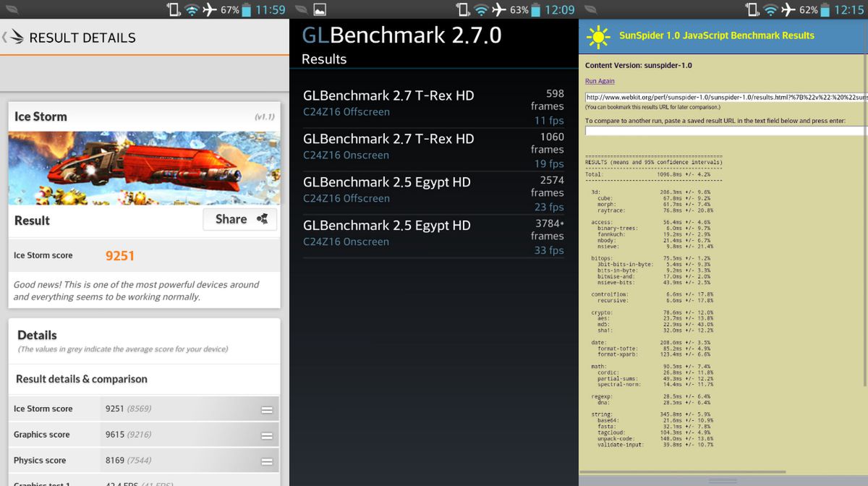Tap the SunSpider 1.0 JavaScript Benchmark Results title

716,35
